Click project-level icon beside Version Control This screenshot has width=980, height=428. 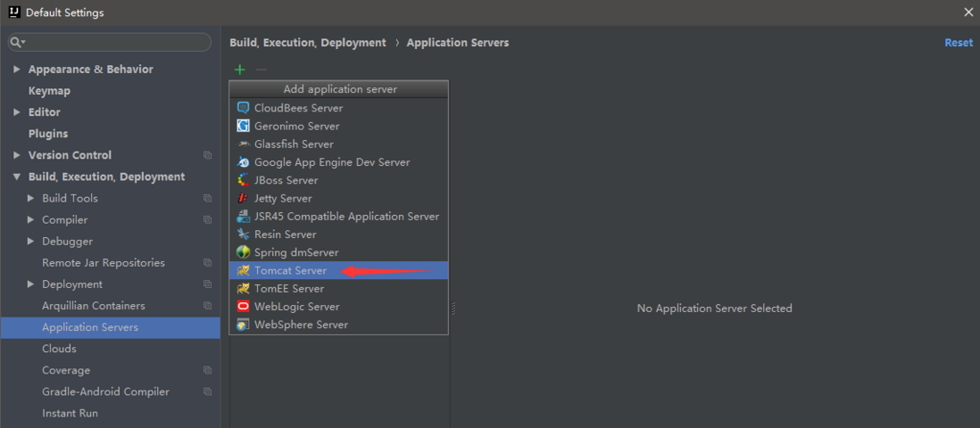(x=207, y=155)
